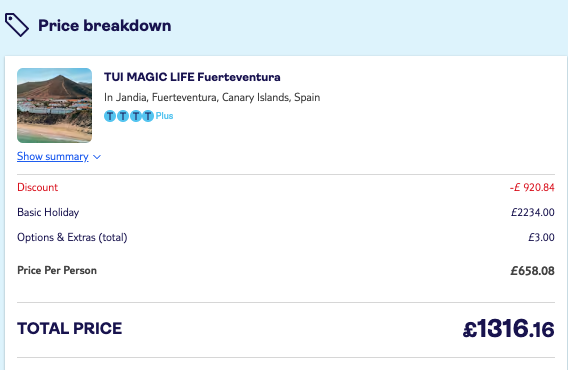
Task: Click the Show summary chevron arrow
Action: point(97,157)
